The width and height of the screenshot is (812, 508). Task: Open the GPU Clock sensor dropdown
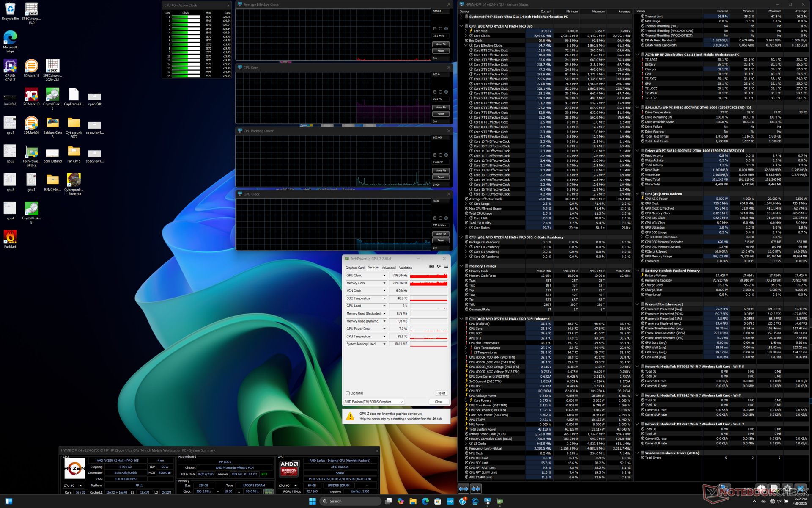pyautogui.click(x=384, y=276)
